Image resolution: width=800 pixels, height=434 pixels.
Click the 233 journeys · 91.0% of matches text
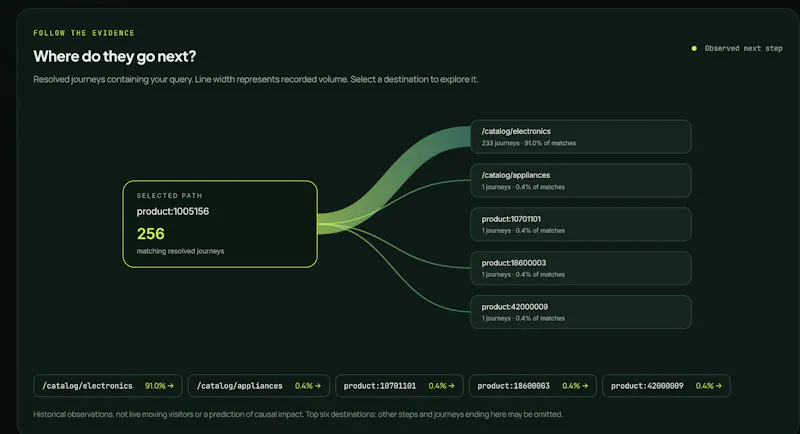click(x=529, y=143)
